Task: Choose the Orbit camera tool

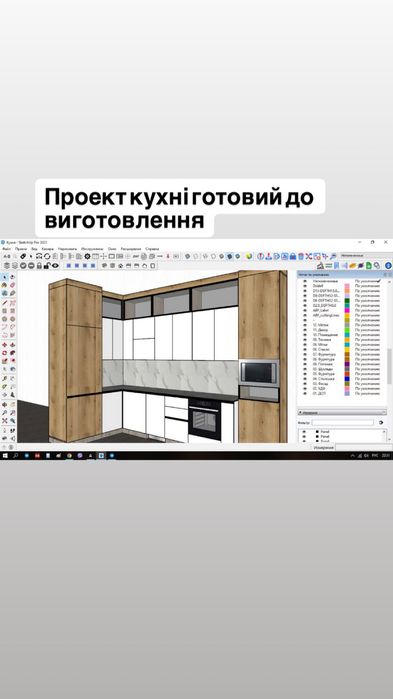Action: (4, 404)
